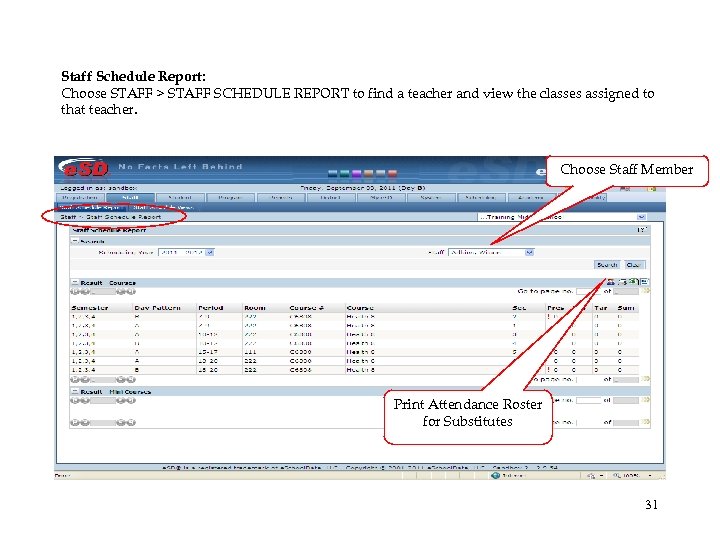Click the Print Attendance Roster people icon
Viewport: 720px width, 540px height.
(610, 282)
